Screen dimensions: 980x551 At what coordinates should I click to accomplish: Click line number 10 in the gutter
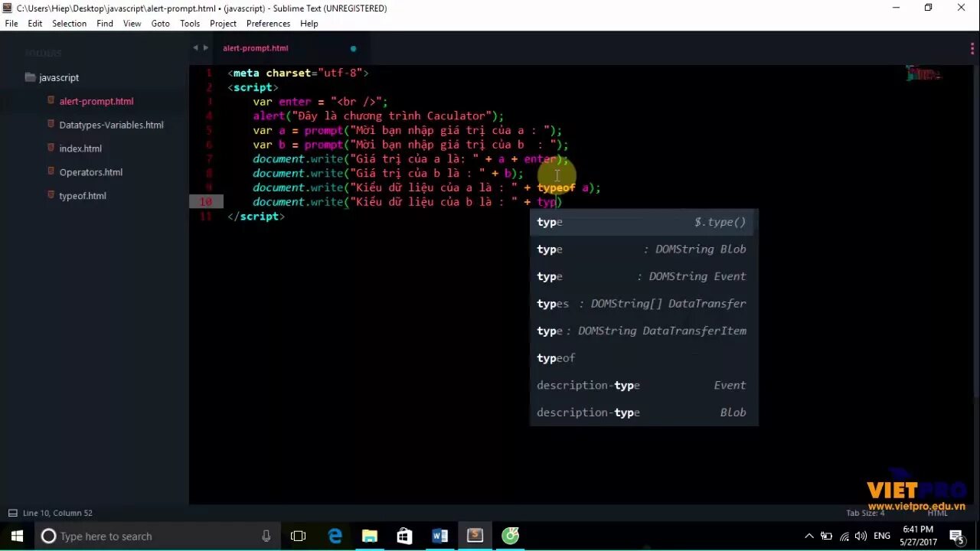(x=206, y=202)
